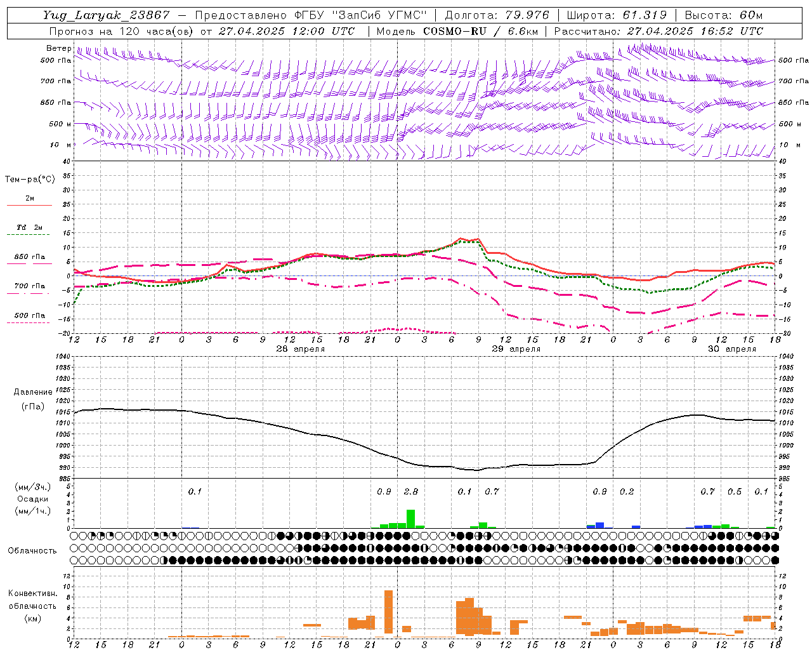
Task: Click the "Тем-ра(°C)" temperature panel label
Action: coord(30,180)
